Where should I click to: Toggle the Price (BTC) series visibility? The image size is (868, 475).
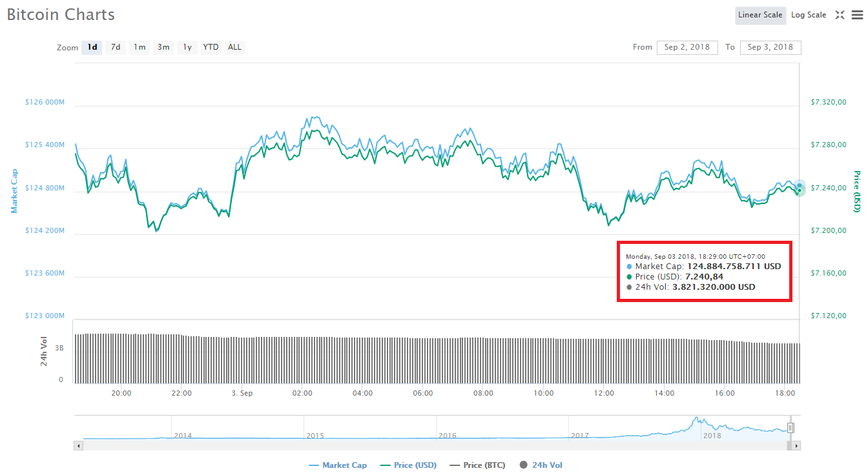(x=477, y=465)
